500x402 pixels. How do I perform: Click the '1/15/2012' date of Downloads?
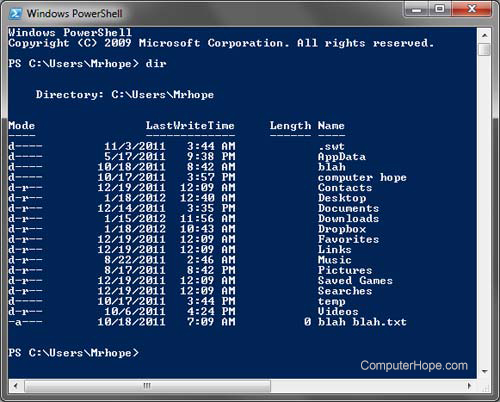(135, 219)
